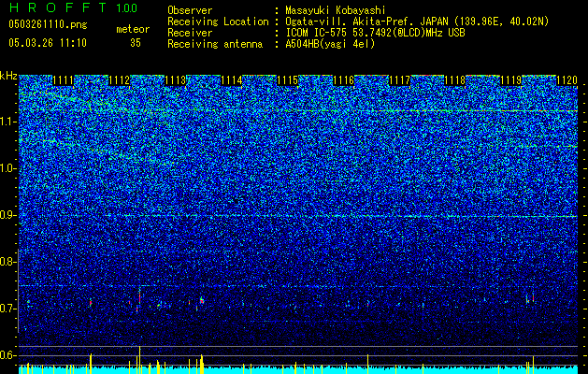
Task: Click the kHz axis unit label
Action: pyautogui.click(x=8, y=76)
